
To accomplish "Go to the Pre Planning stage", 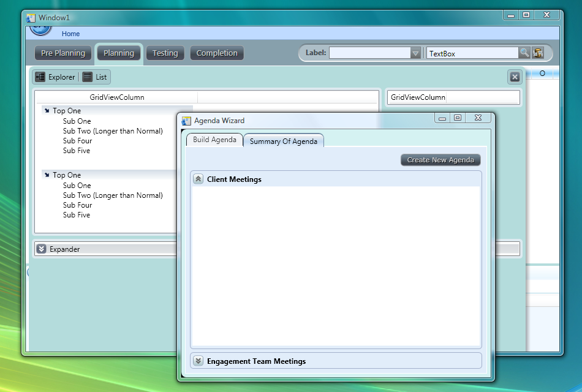I will pyautogui.click(x=63, y=53).
